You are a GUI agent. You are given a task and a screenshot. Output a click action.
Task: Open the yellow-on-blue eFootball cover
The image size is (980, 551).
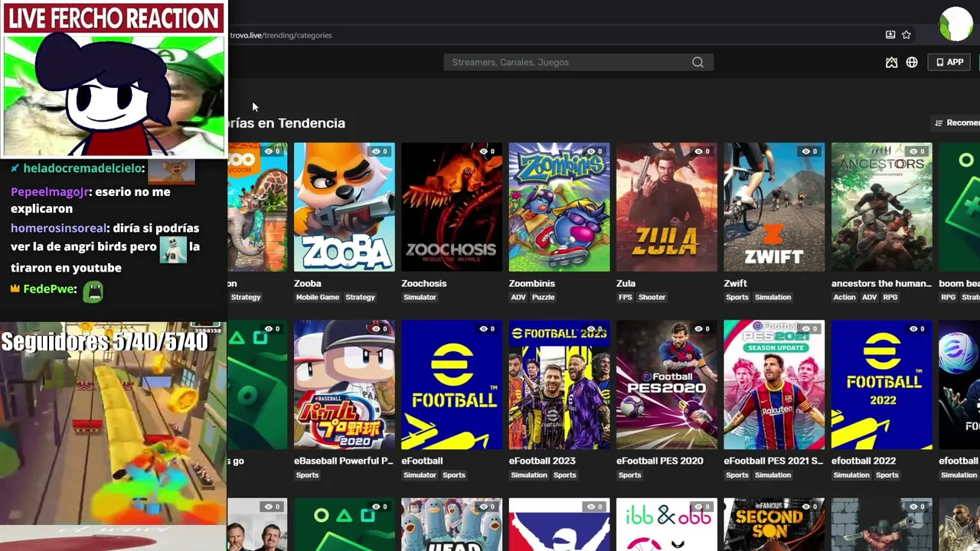coord(452,384)
